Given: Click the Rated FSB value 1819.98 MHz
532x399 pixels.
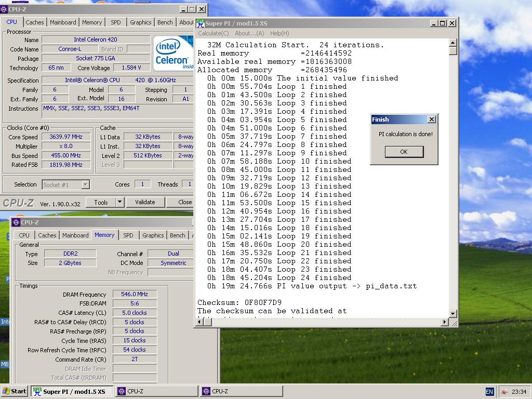Looking at the screenshot, I should pyautogui.click(x=66, y=165).
